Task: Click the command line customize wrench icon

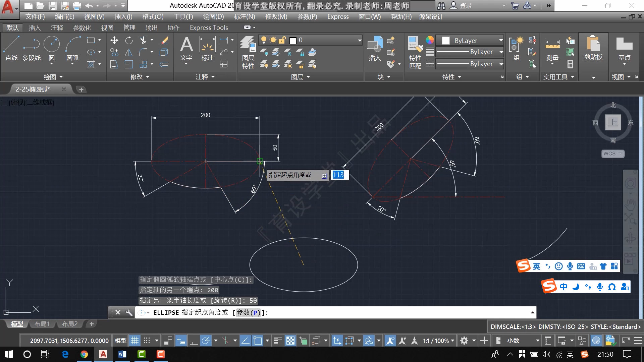Action: coord(129,312)
